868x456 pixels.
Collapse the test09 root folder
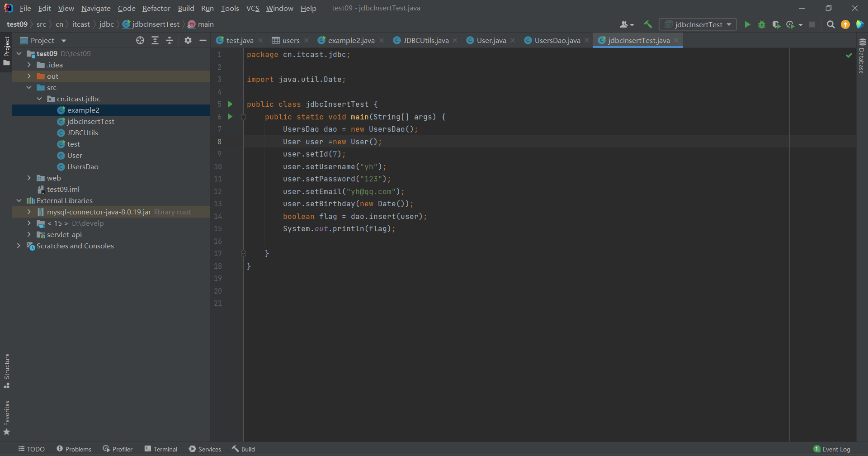19,53
